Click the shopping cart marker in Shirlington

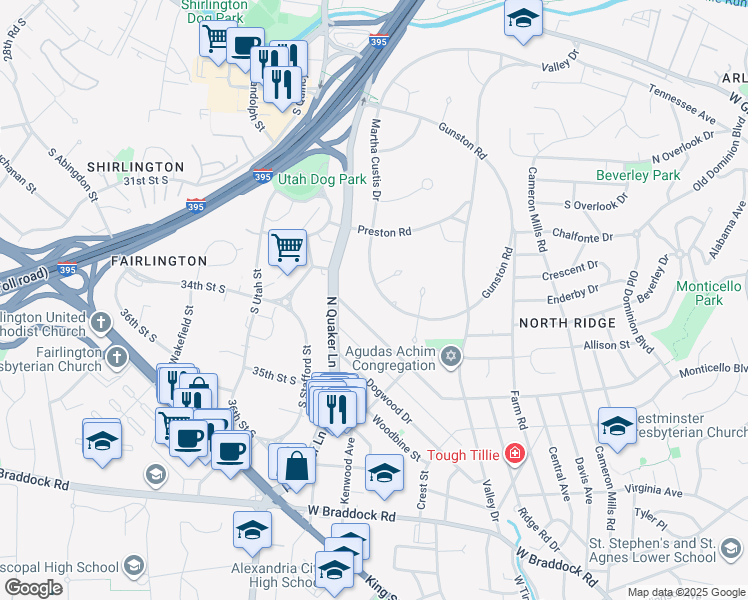[218, 39]
